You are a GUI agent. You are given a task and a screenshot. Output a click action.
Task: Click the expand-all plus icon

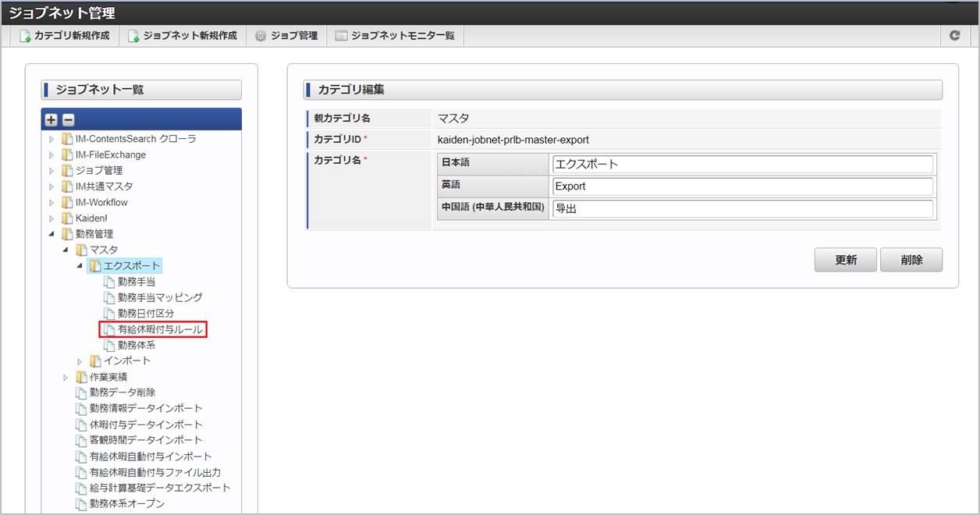pyautogui.click(x=51, y=120)
